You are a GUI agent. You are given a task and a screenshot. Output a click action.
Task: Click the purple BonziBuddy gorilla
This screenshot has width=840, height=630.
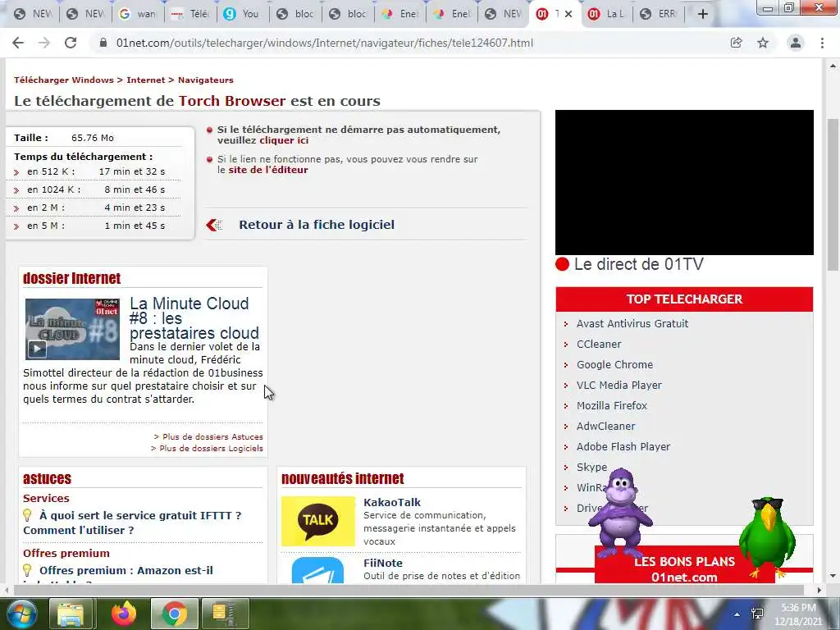[620, 514]
